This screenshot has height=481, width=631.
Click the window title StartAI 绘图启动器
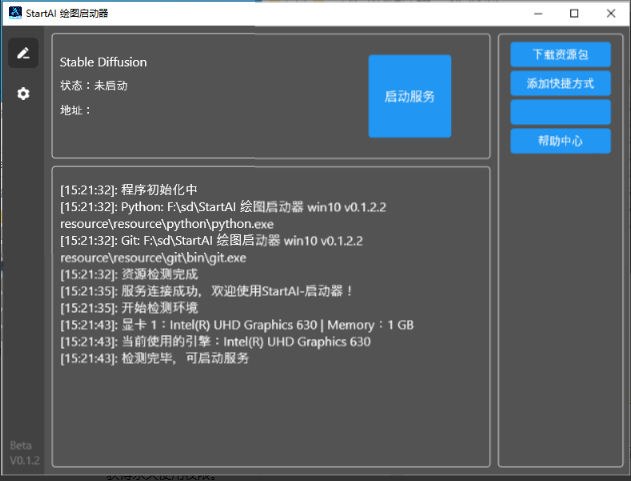coord(67,13)
